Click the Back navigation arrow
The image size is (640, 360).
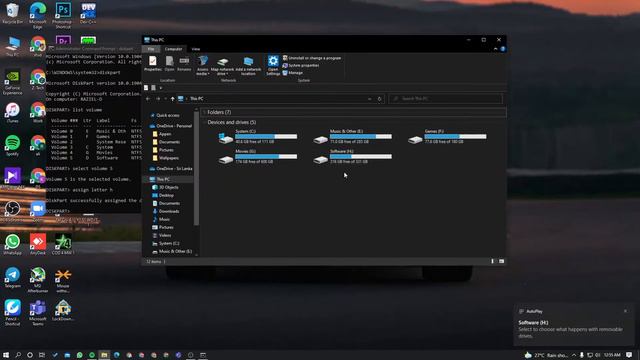point(148,99)
